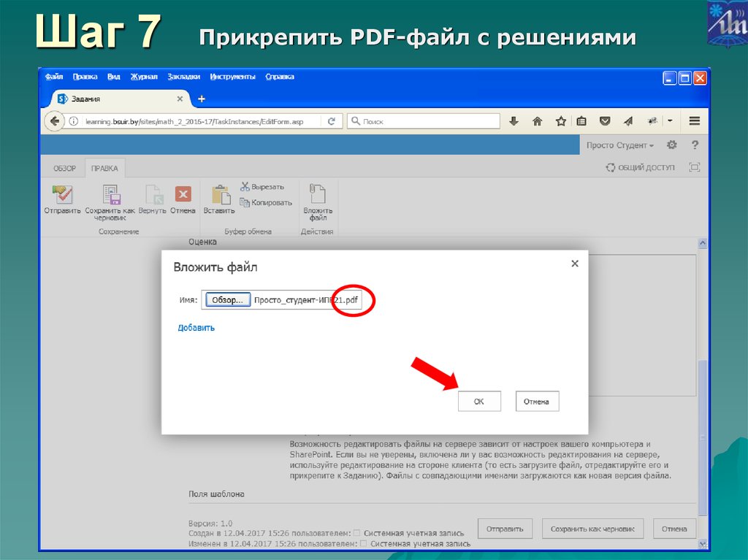748x560 pixels.
Task: Close the Вложить файл dialog
Action: 575,264
